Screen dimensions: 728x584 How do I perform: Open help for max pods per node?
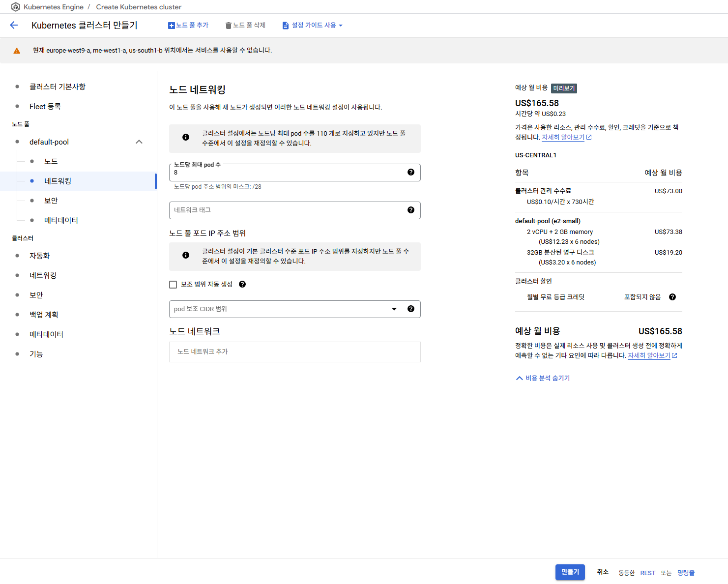[x=411, y=172]
